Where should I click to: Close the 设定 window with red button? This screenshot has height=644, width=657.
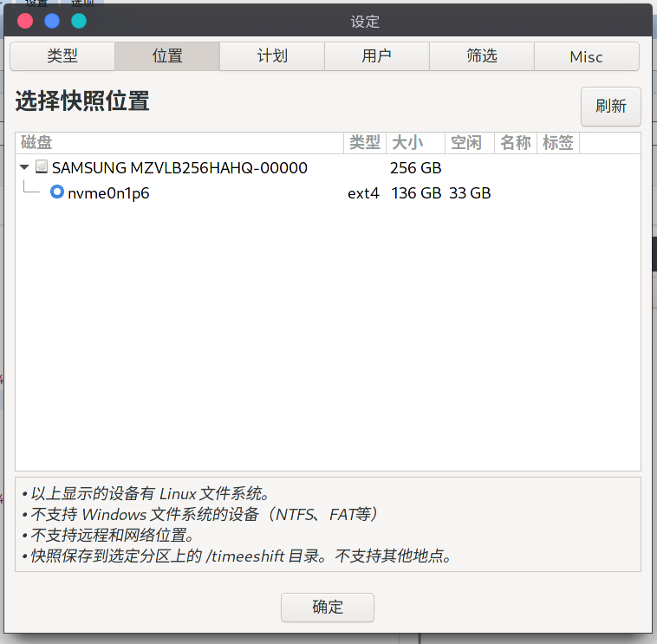point(25,21)
